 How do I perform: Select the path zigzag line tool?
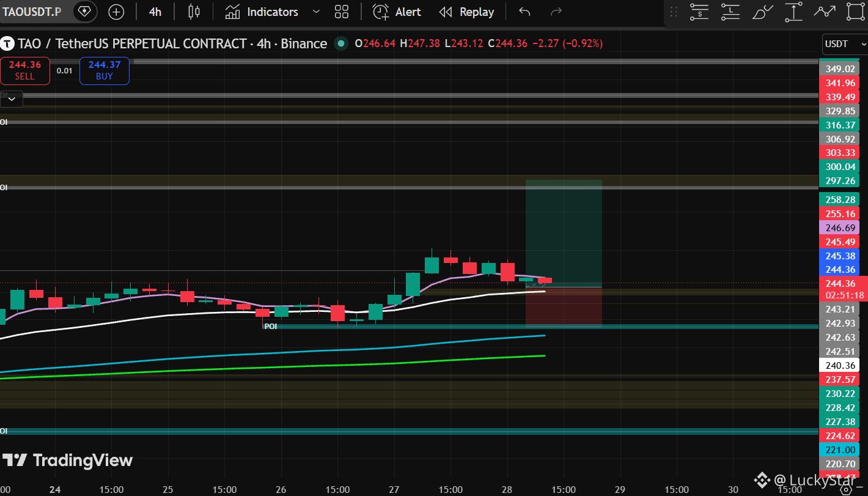[x=825, y=11]
